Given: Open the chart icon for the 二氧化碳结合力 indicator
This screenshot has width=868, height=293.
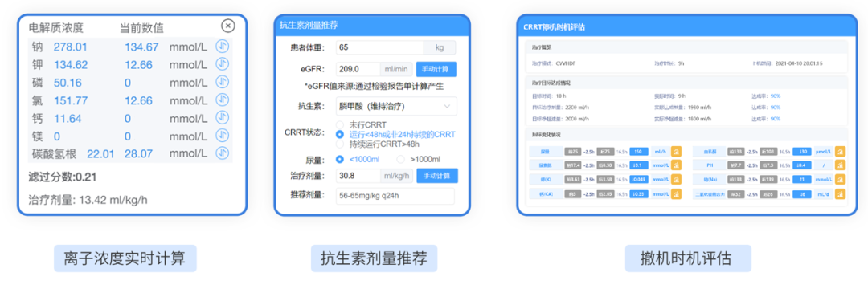Looking at the screenshot, I should tap(841, 194).
